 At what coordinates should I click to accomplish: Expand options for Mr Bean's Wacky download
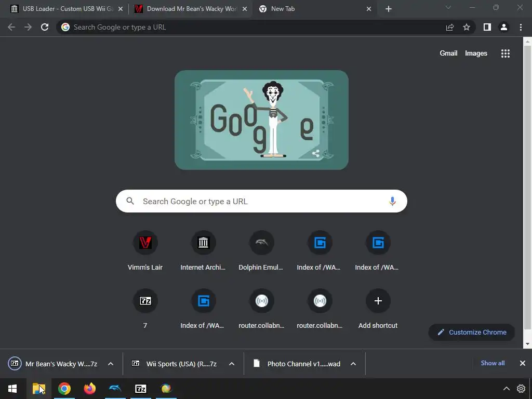[x=111, y=364]
